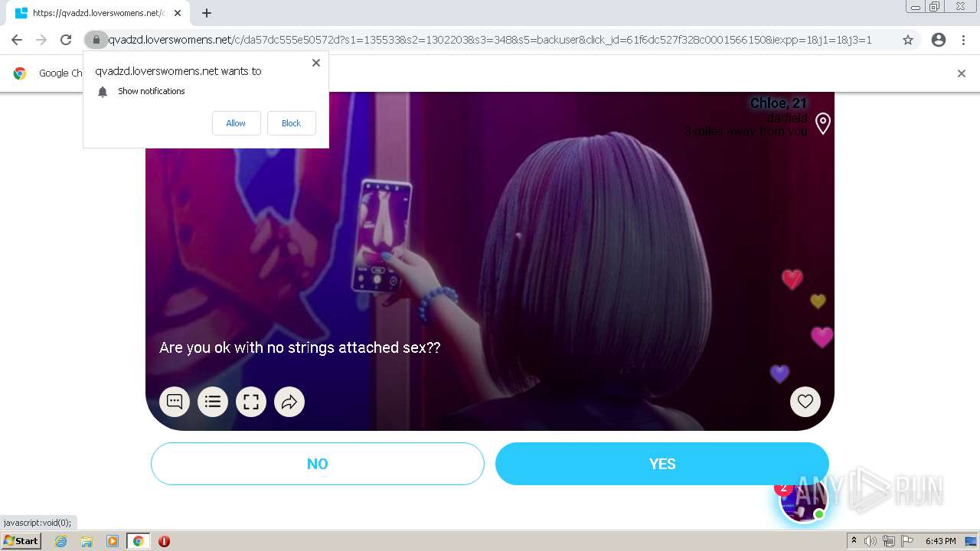Click the red stop-sign taskbar icon
The height and width of the screenshot is (551, 980).
(x=164, y=541)
